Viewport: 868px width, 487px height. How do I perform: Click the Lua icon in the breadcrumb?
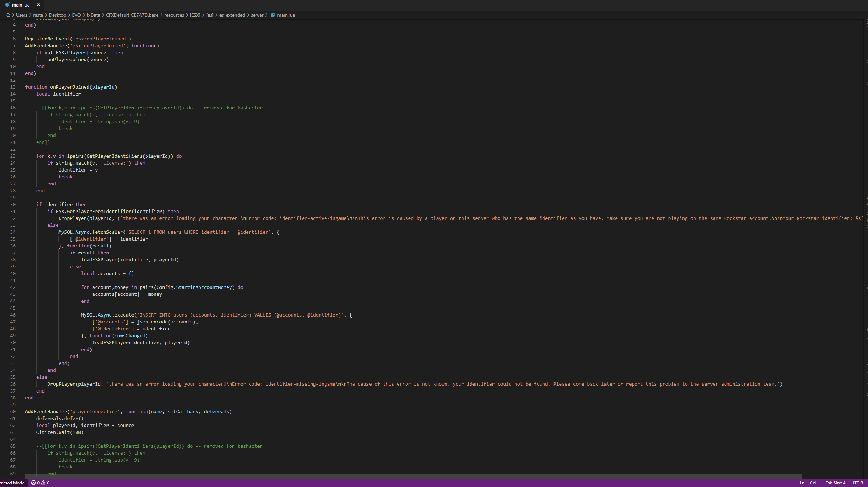(273, 15)
